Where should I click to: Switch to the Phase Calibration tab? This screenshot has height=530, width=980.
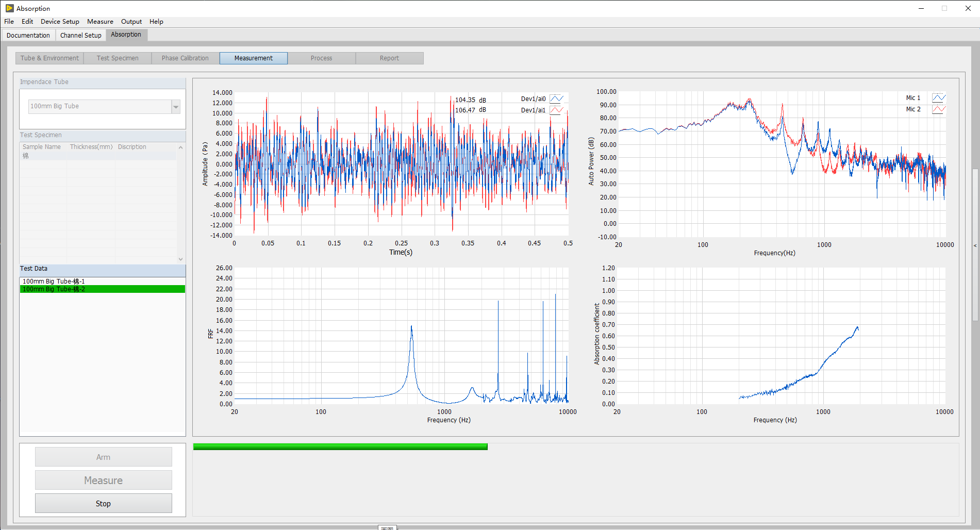185,58
